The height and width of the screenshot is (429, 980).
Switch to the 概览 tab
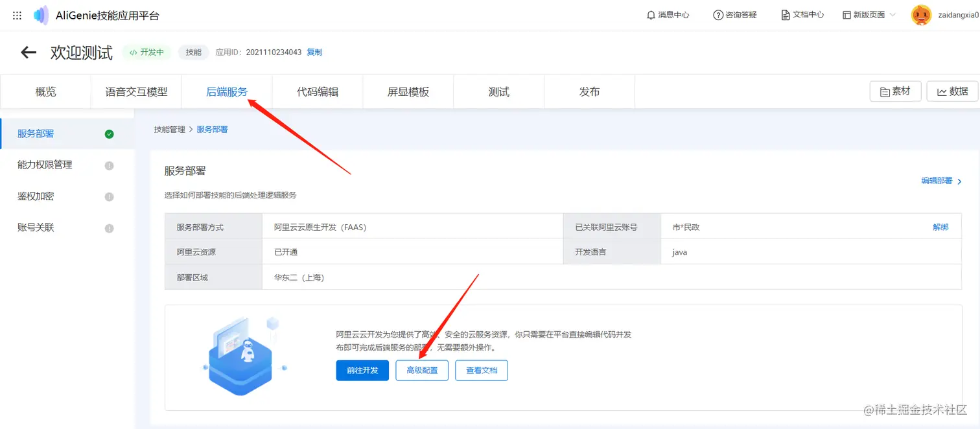[x=45, y=92]
